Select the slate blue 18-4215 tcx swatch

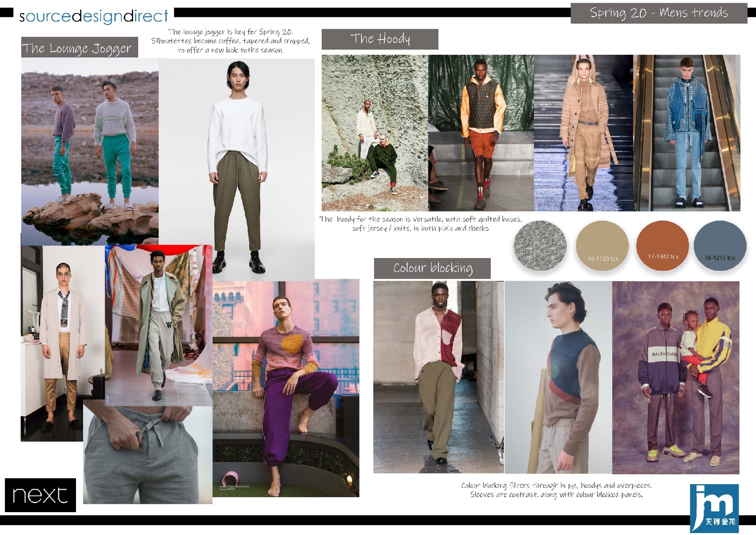[x=720, y=246]
